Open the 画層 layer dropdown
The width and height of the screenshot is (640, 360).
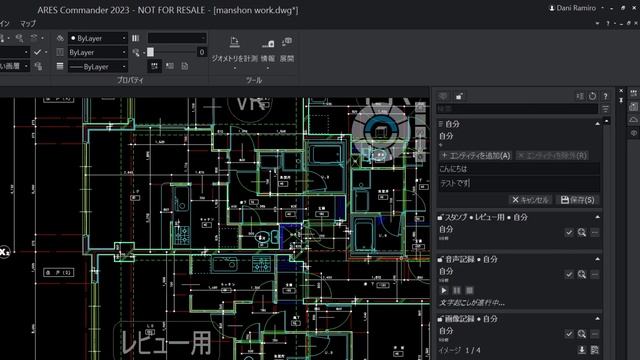[14, 66]
